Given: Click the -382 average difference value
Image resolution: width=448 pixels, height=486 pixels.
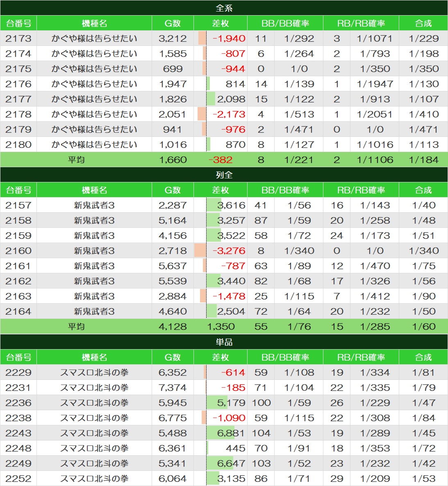Looking at the screenshot, I should pyautogui.click(x=221, y=160).
